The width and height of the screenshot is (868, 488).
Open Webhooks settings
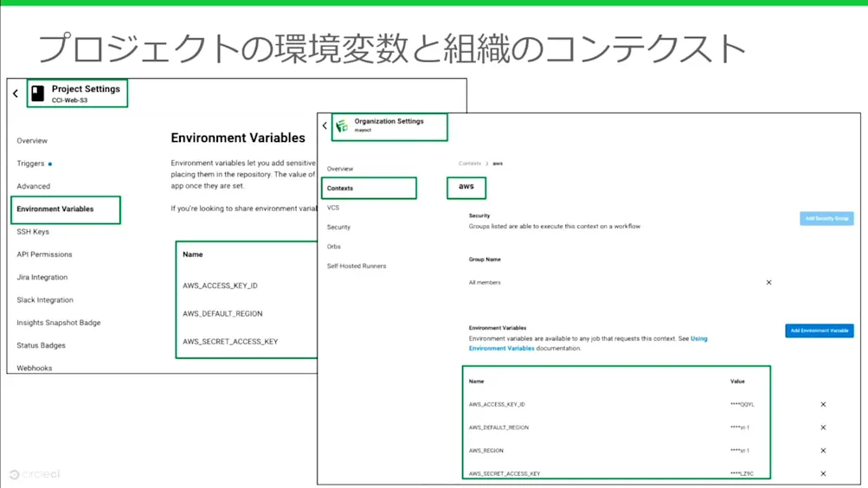(x=35, y=368)
